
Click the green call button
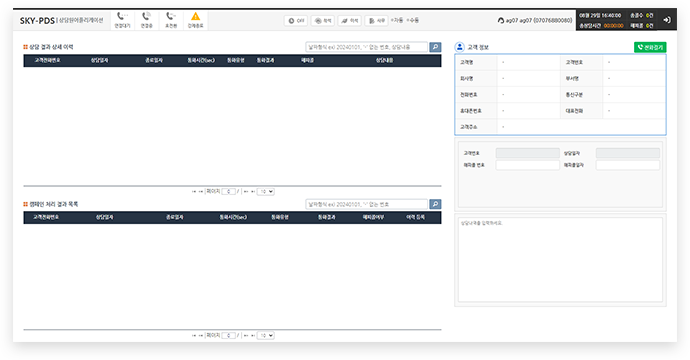(x=650, y=47)
